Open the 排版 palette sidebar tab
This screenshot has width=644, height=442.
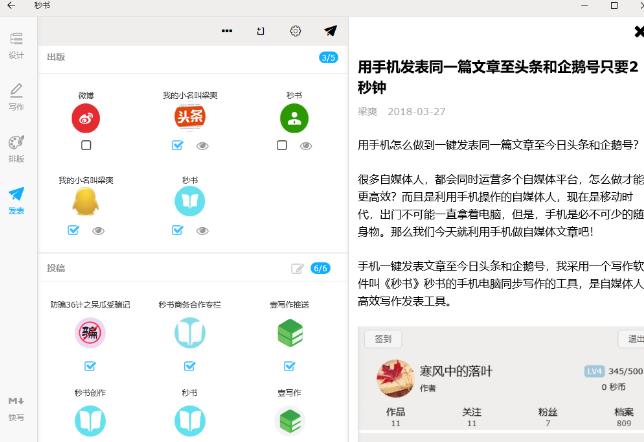point(16,148)
